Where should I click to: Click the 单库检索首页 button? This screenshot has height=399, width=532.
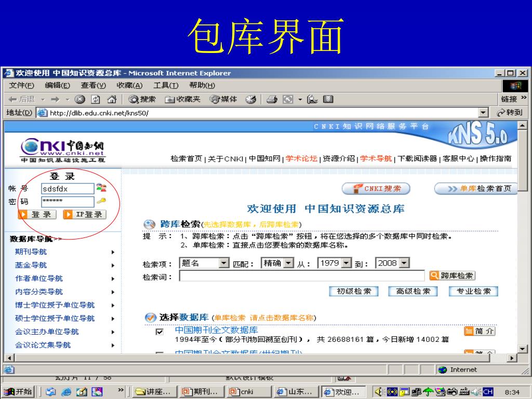click(x=476, y=189)
